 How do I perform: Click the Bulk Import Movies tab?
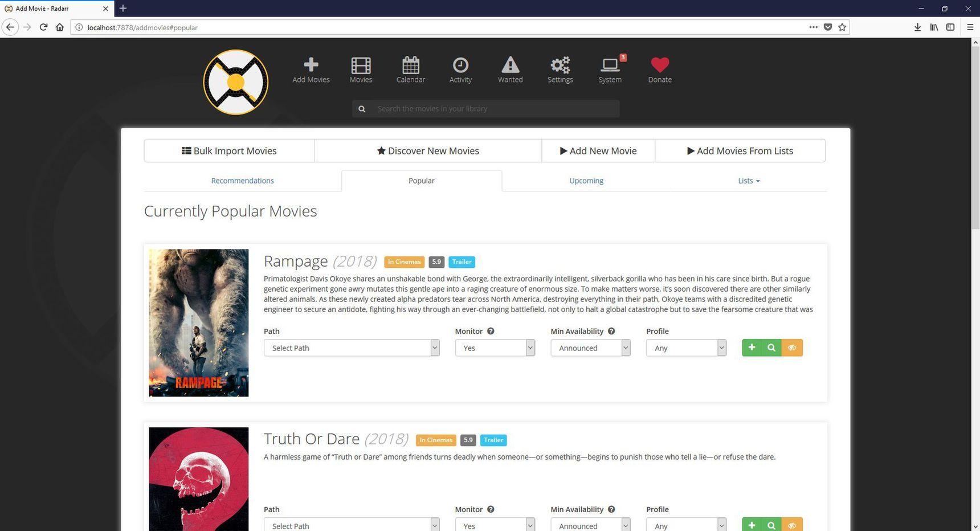pos(229,150)
